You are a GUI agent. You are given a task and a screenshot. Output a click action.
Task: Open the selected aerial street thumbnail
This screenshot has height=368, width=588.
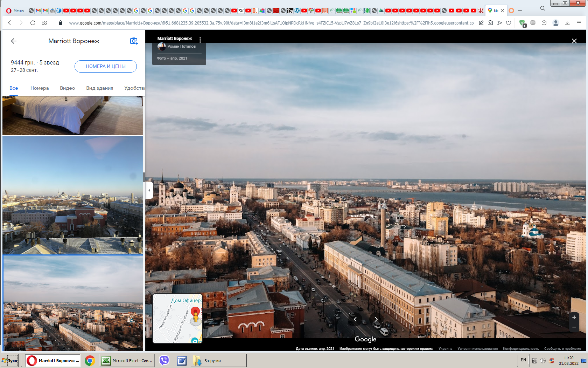coord(73,303)
